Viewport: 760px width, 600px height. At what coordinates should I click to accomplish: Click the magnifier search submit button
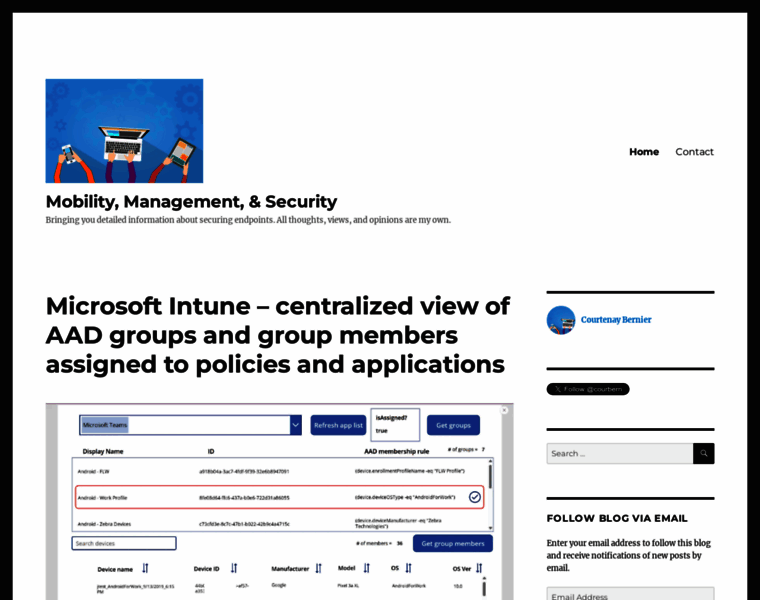(703, 454)
